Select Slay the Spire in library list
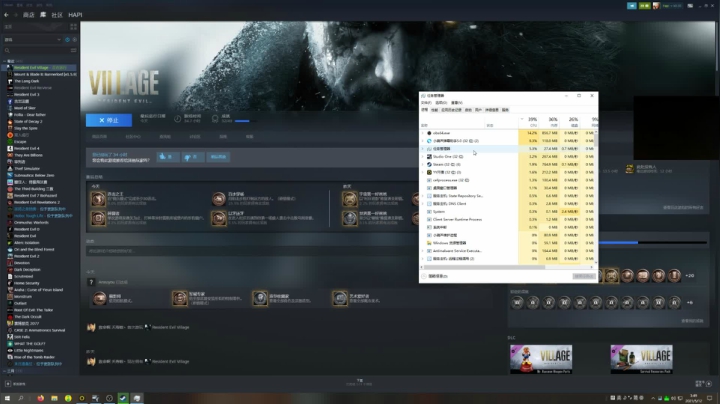The height and width of the screenshot is (404, 720). pyautogui.click(x=25, y=128)
